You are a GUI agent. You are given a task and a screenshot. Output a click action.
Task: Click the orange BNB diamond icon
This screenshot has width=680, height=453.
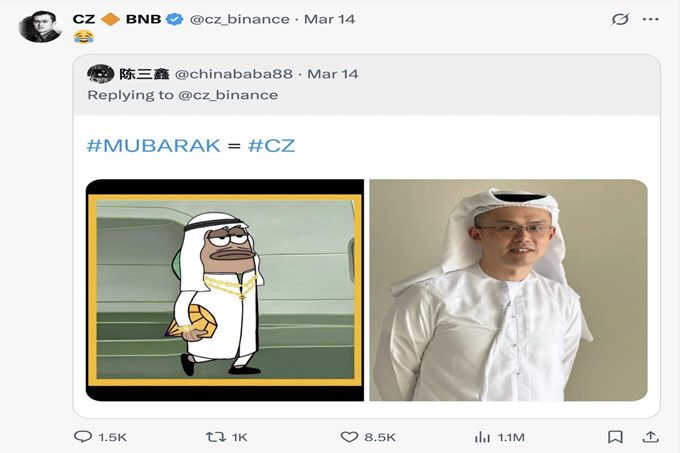click(x=111, y=19)
